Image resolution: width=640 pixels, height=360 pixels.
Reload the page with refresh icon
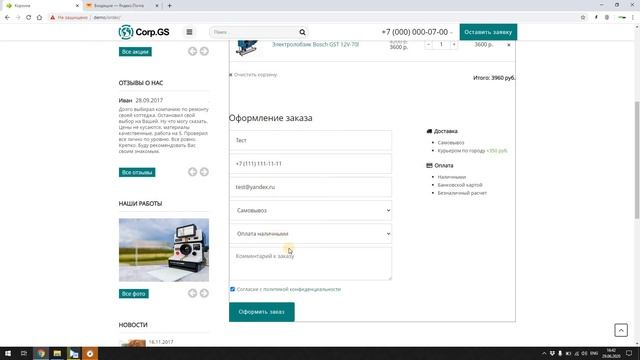(x=29, y=18)
